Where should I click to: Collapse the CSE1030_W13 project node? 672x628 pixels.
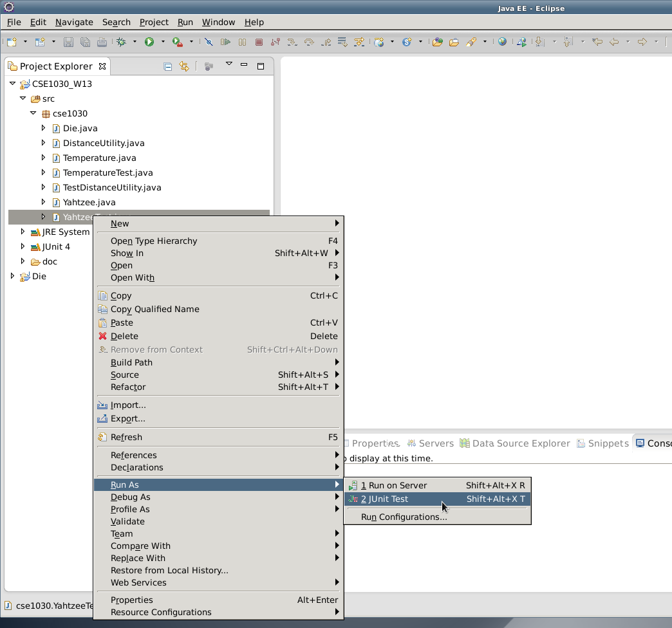[12, 84]
